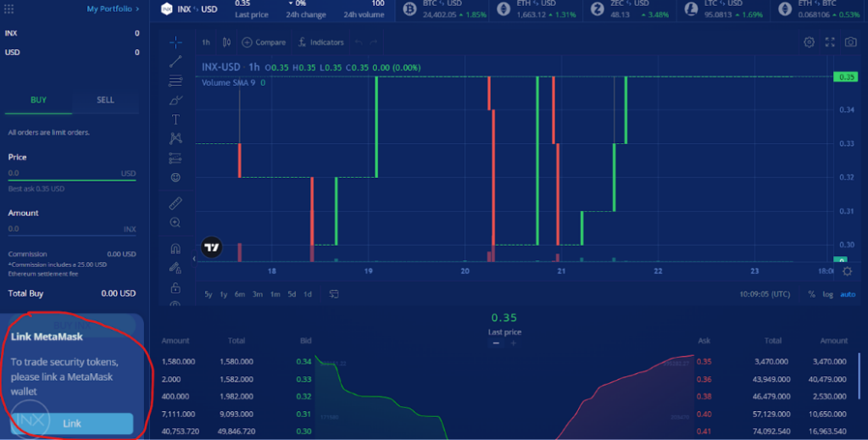The image size is (868, 440).
Task: Open the Indicators menu
Action: tap(321, 42)
